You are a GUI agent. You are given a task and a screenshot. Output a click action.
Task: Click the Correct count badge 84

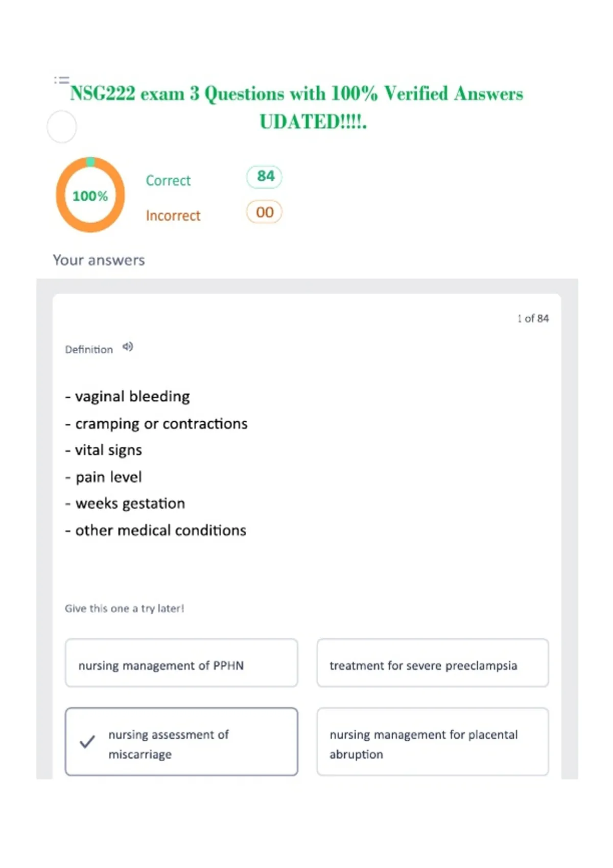point(264,177)
